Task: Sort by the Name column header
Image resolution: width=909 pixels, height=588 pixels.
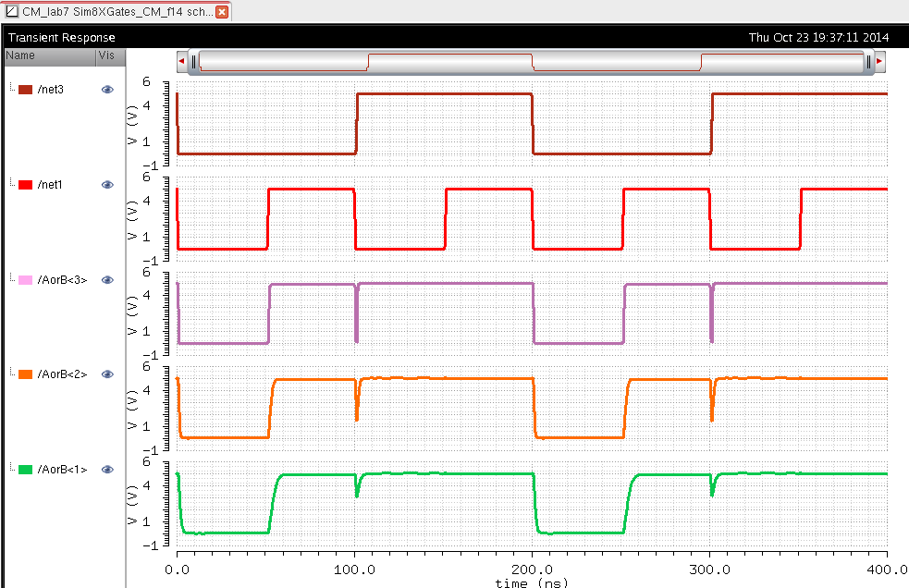Action: (x=50, y=56)
